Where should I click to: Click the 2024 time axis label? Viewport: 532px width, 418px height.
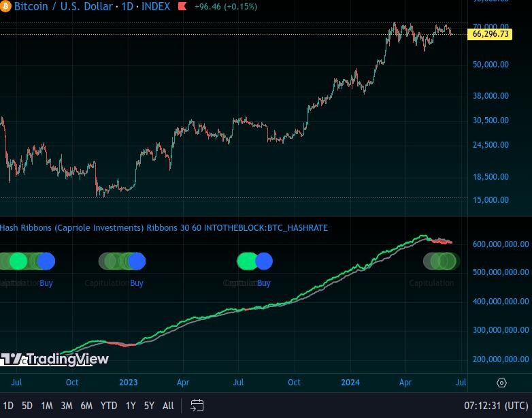click(350, 383)
